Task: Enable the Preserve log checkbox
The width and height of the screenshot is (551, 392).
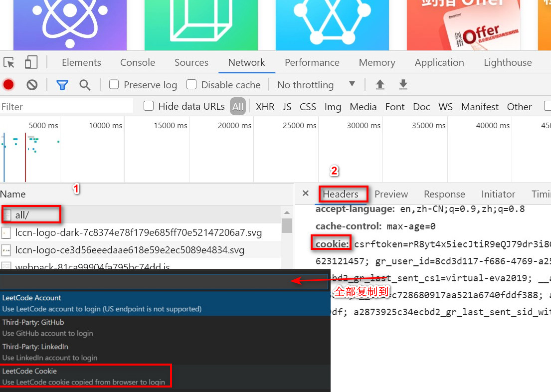Action: click(114, 84)
